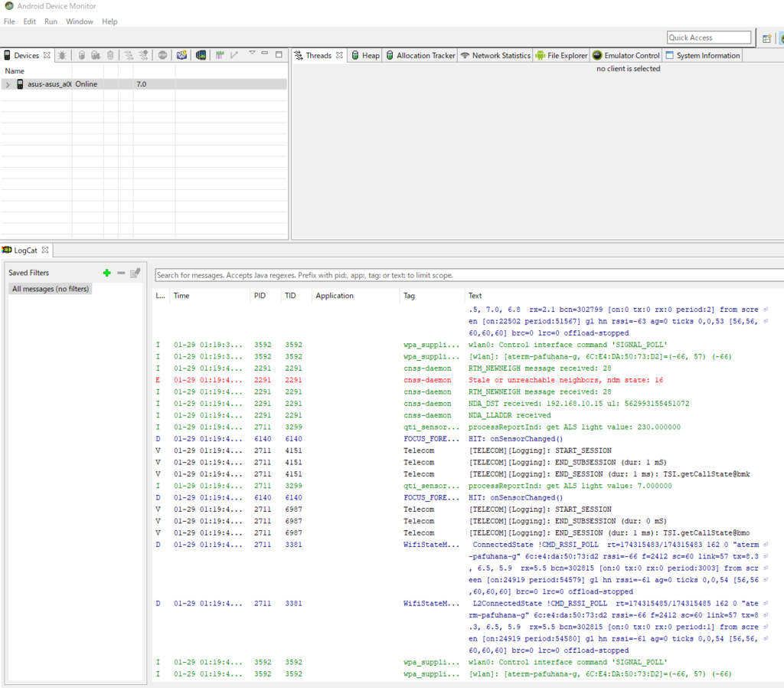Viewport: 784px width, 688px height.
Task: Click the delete logcat filter minus icon
Action: 121,273
